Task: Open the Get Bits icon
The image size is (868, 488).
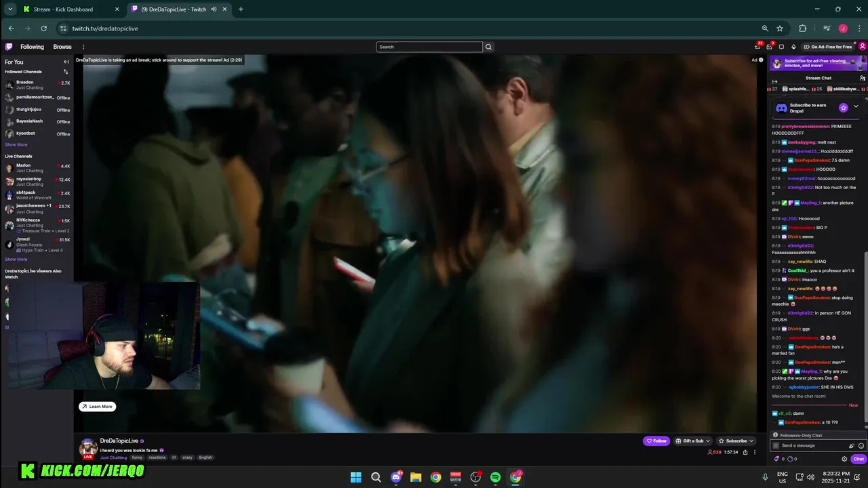Action: (x=793, y=47)
